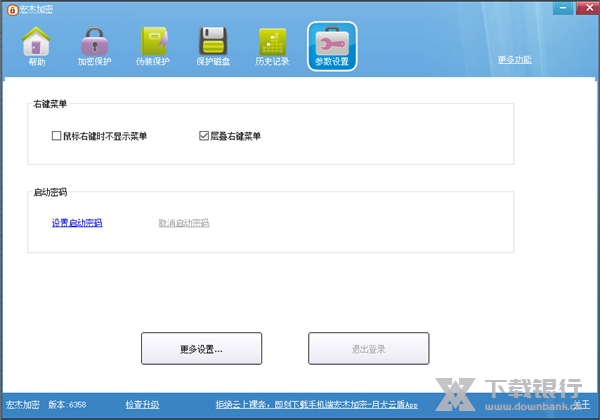The image size is (600, 420).
Task: Open the 拒绝云上裸奔 promotional link
Action: click(x=316, y=405)
